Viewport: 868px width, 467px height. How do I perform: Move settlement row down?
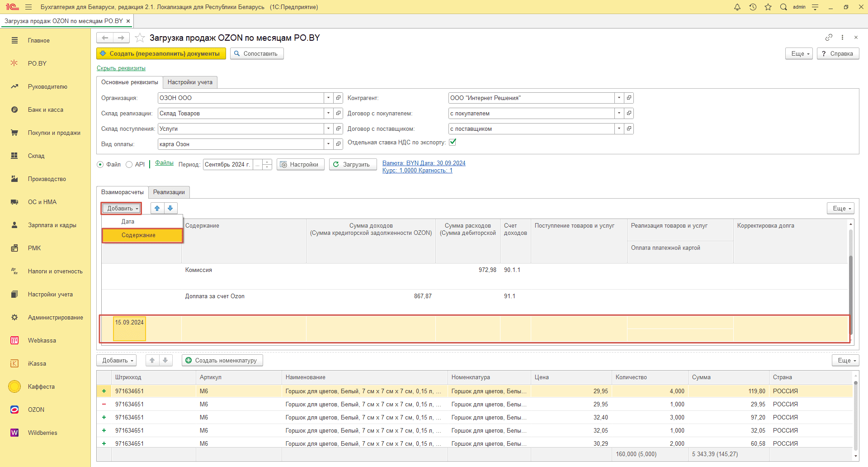click(170, 208)
